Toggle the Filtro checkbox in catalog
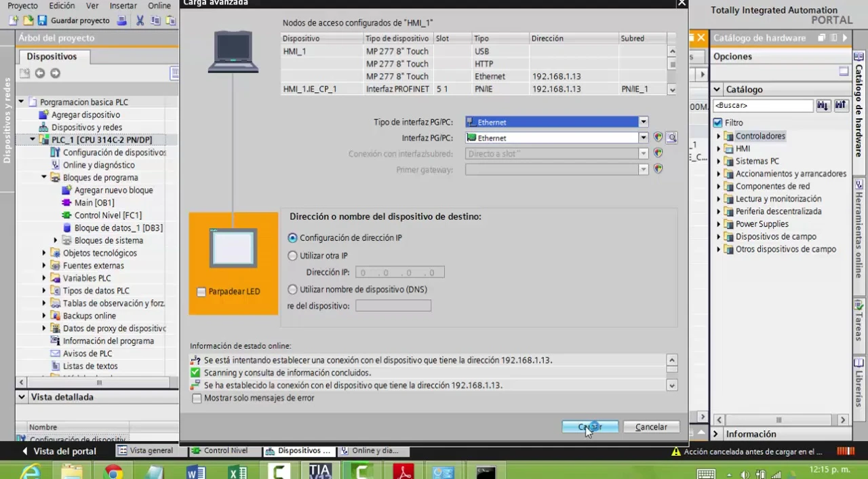This screenshot has height=479, width=868. tap(718, 123)
